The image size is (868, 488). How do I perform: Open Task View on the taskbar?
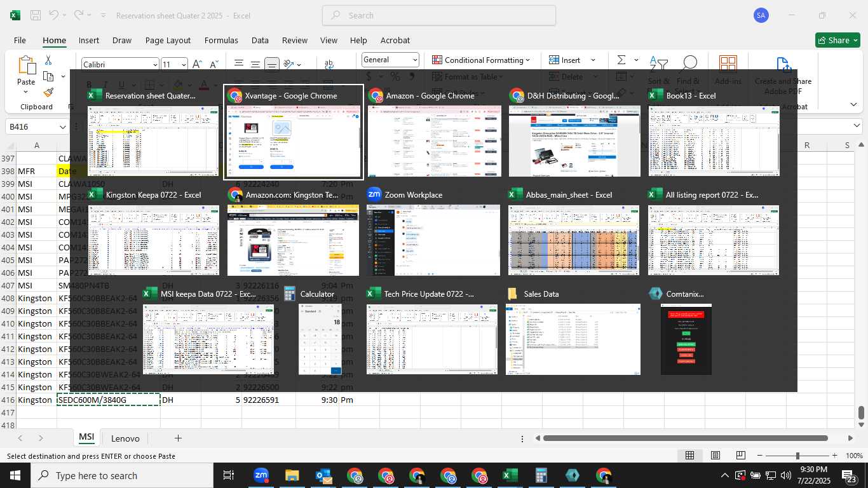[x=229, y=475]
